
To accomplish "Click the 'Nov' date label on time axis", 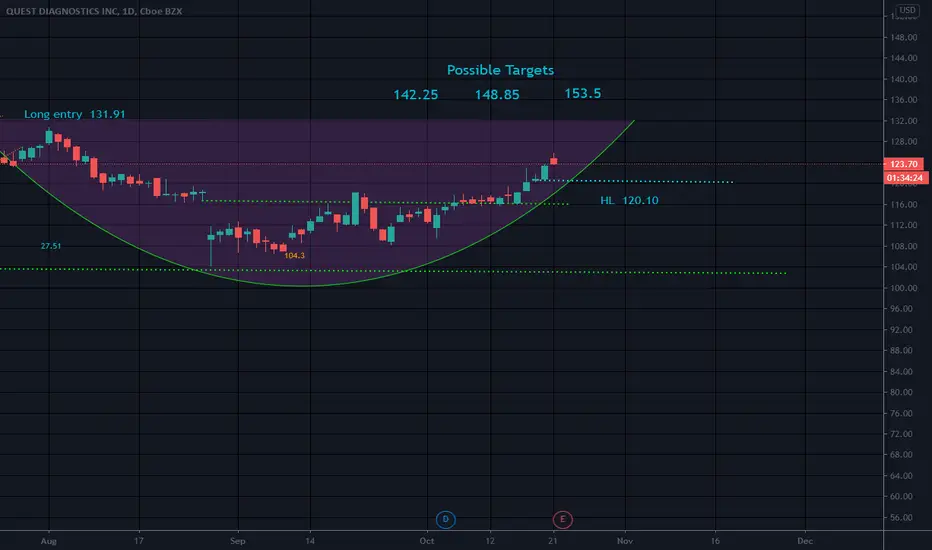I will (x=625, y=541).
